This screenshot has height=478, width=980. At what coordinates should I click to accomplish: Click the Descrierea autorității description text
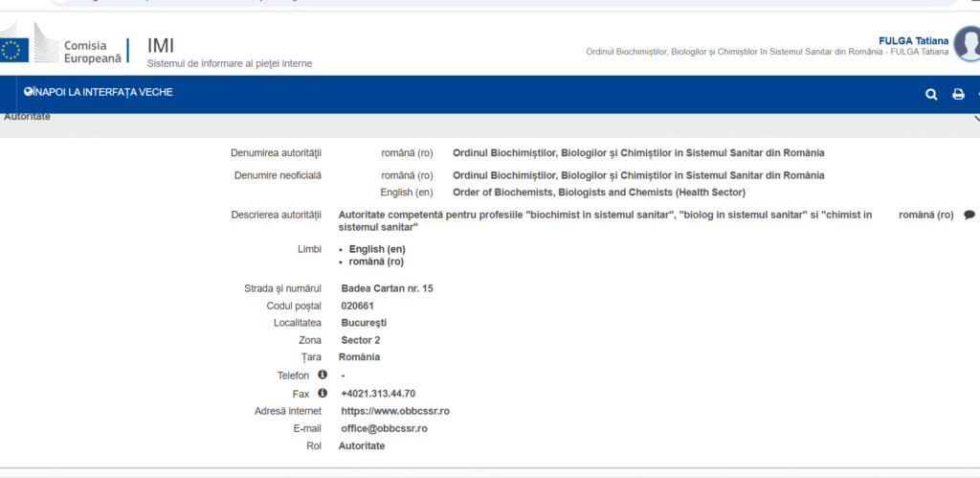click(x=605, y=220)
